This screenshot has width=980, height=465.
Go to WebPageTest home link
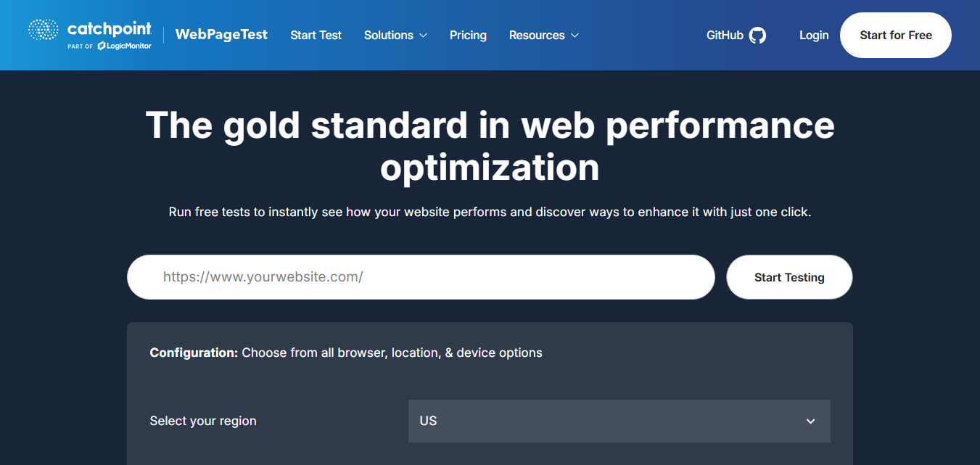221,35
